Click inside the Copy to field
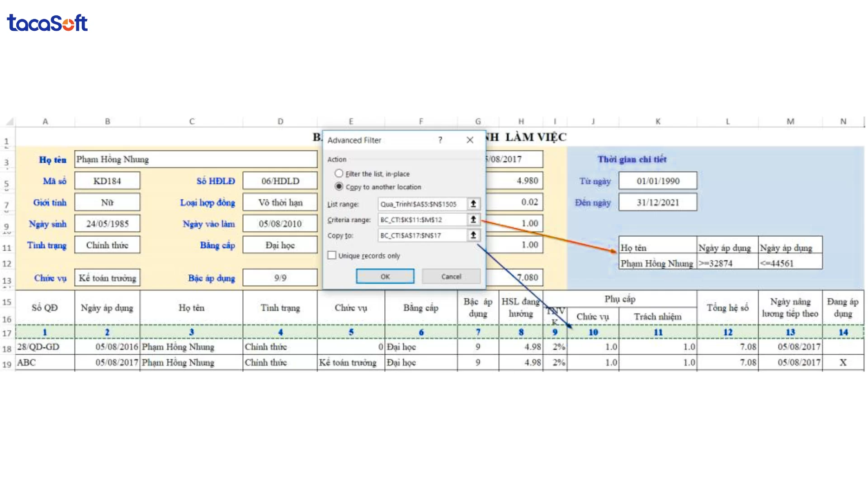The width and height of the screenshot is (868, 488). pos(423,235)
